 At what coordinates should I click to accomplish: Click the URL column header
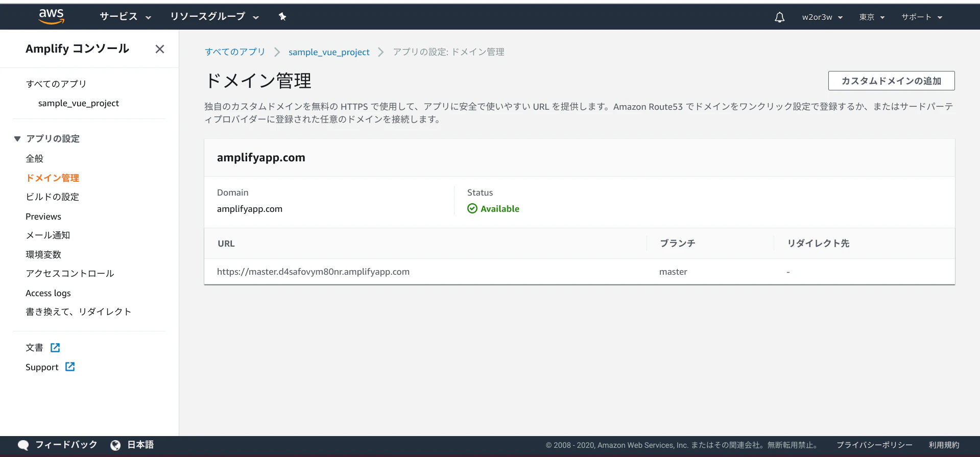point(226,244)
